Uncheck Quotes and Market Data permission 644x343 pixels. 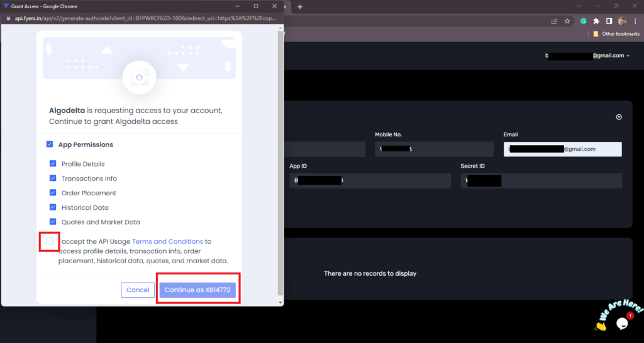coord(53,222)
